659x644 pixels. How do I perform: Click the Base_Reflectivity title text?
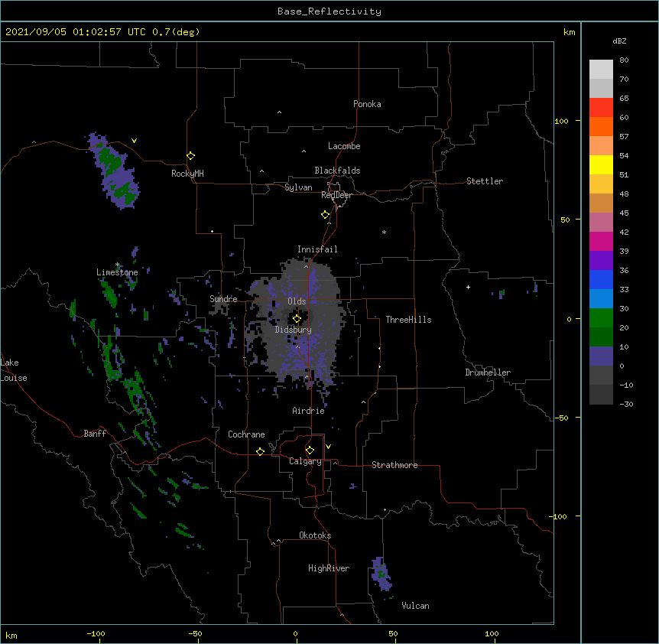[329, 11]
